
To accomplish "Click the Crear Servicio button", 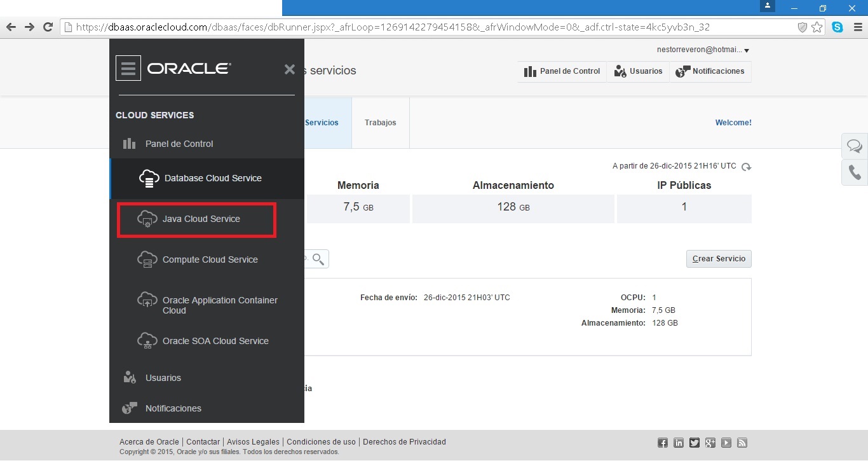I will [x=719, y=259].
